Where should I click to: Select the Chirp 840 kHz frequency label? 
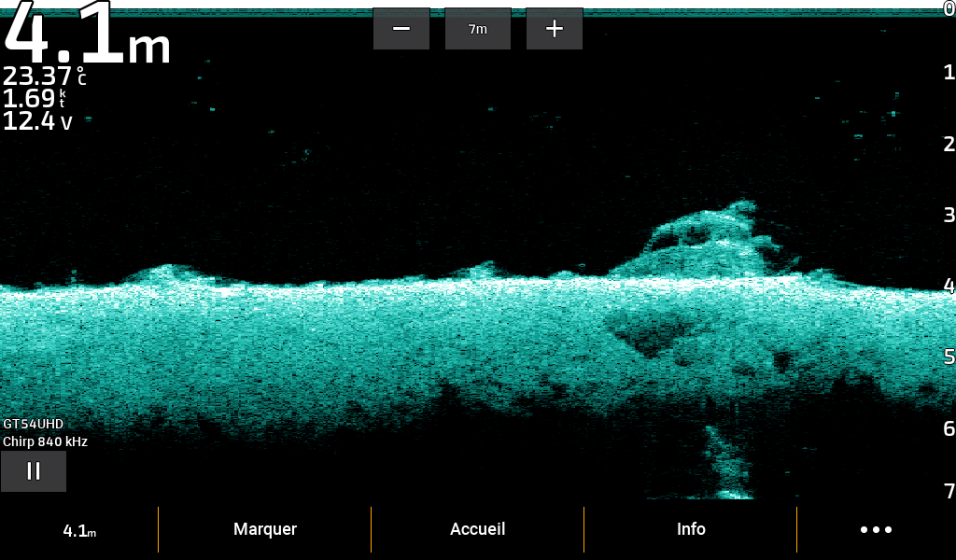tap(45, 441)
